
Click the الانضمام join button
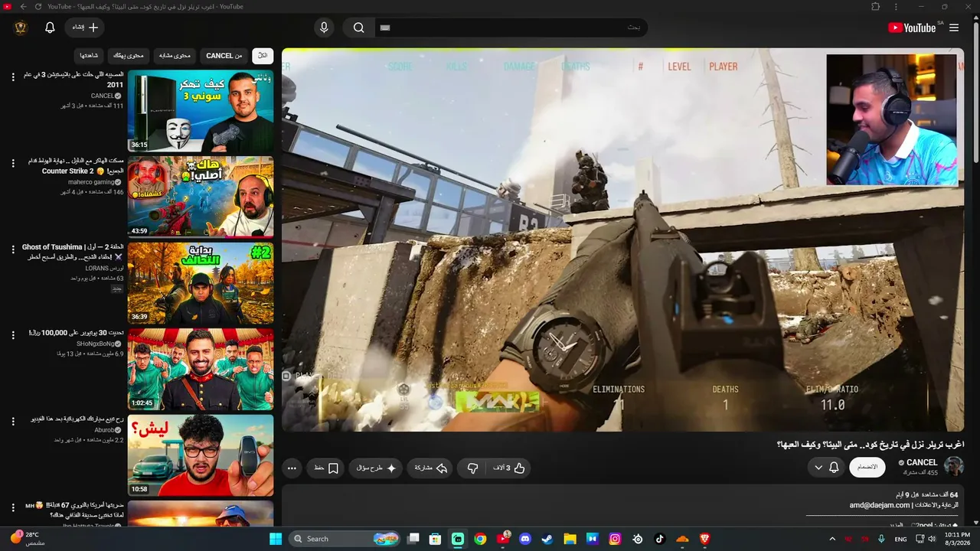(867, 467)
